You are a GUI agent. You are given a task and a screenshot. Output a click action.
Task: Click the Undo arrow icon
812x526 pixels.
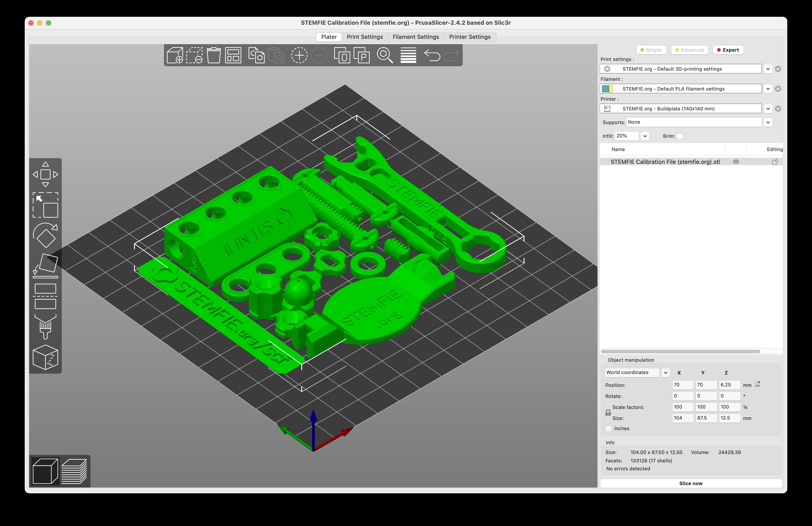(x=432, y=55)
